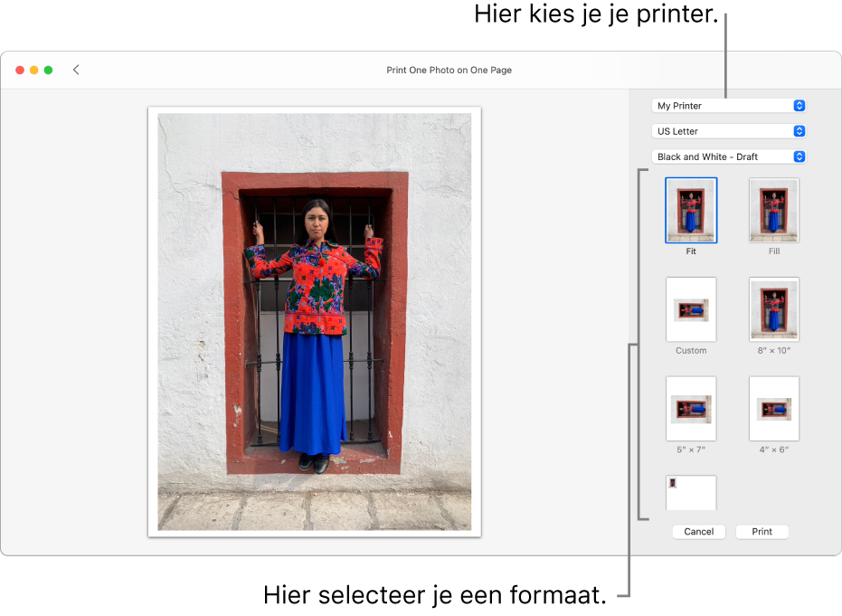The width and height of the screenshot is (842, 616).
Task: Maximize the window with the green button
Action: click(48, 70)
